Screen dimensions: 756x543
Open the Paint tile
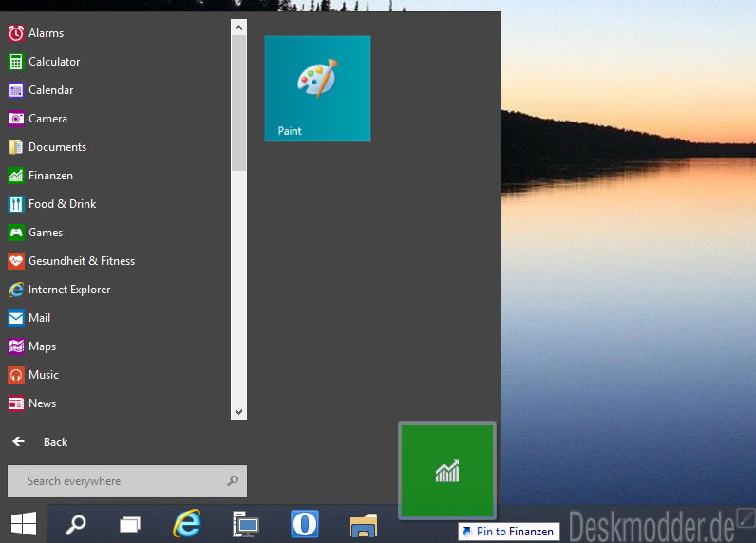(x=317, y=88)
